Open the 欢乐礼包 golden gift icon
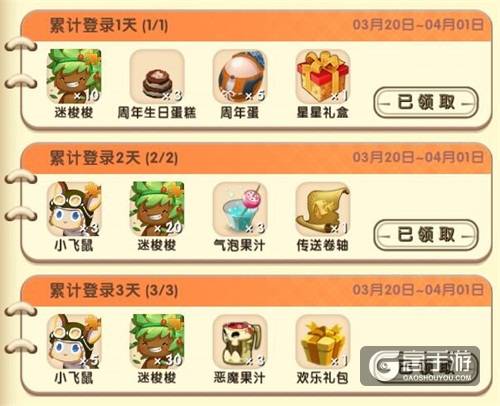Viewport: 500px width, 406px height. [x=323, y=341]
